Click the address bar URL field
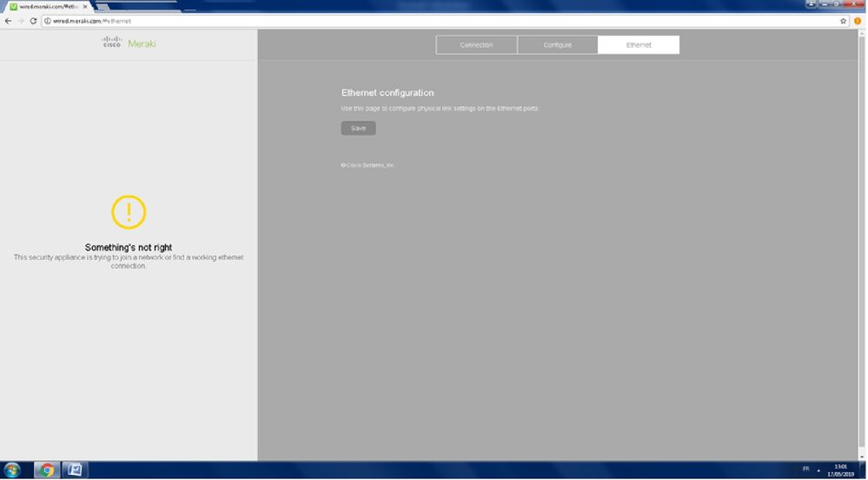 434,21
